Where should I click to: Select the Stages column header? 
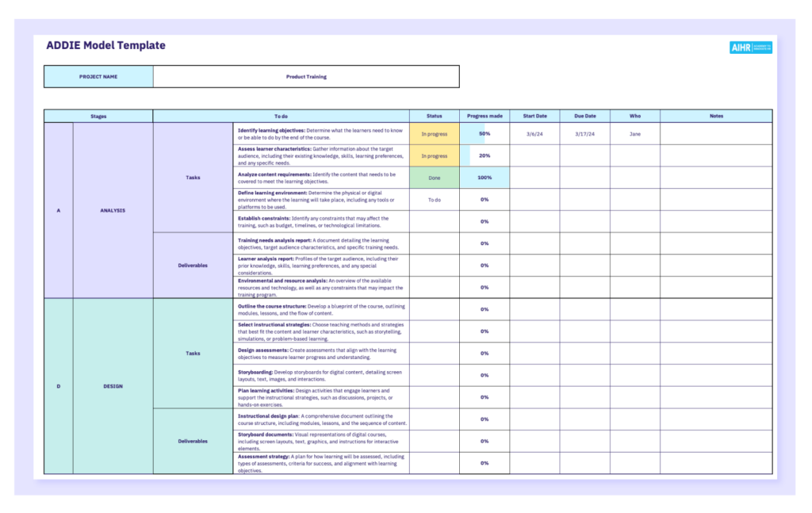pyautogui.click(x=98, y=115)
